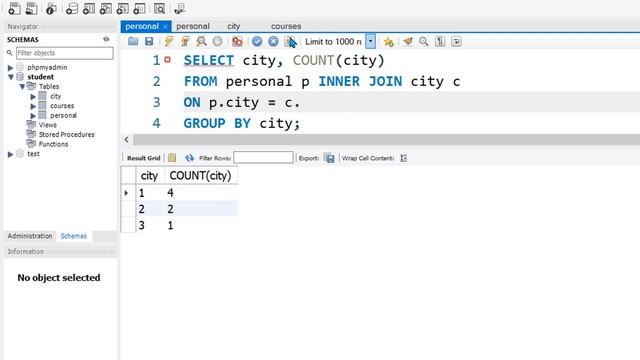Select the Stored Procedures folder
Viewport: 640px width, 360px height.
pyautogui.click(x=67, y=134)
